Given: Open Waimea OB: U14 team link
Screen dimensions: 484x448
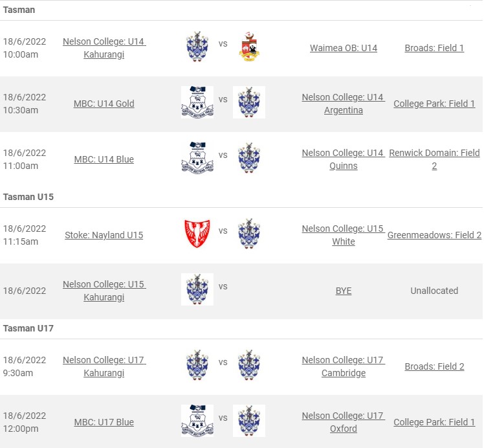Looking at the screenshot, I should tap(343, 48).
